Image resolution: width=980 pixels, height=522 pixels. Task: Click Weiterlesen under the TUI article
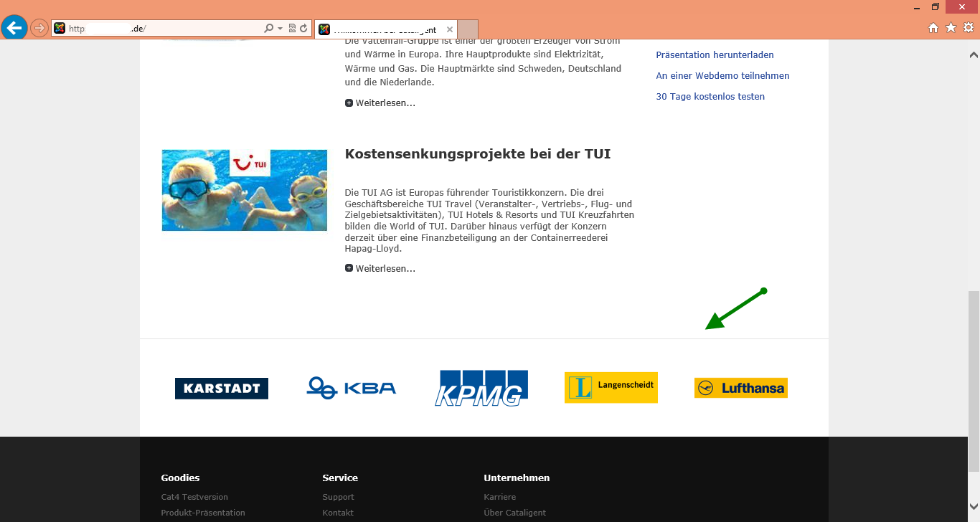(x=385, y=269)
